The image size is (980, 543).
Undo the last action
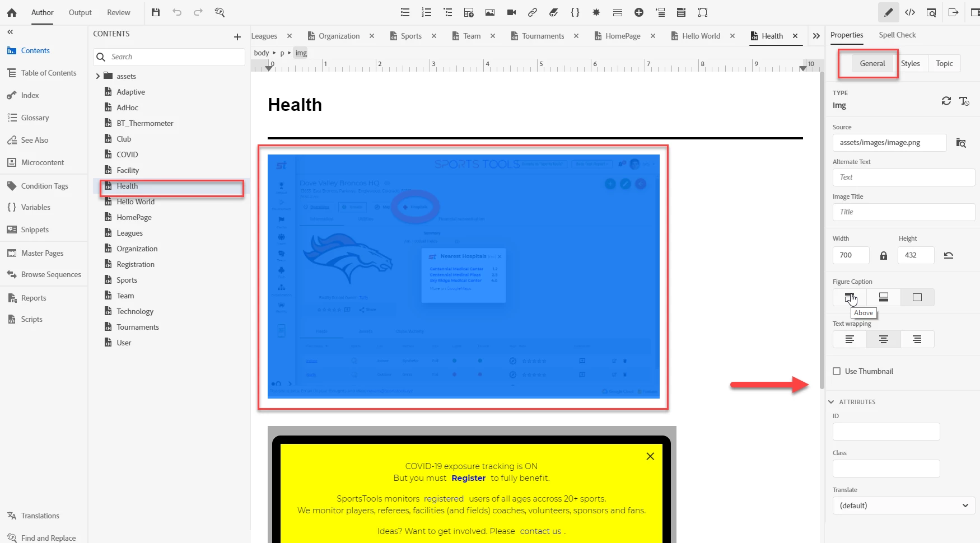pos(177,12)
